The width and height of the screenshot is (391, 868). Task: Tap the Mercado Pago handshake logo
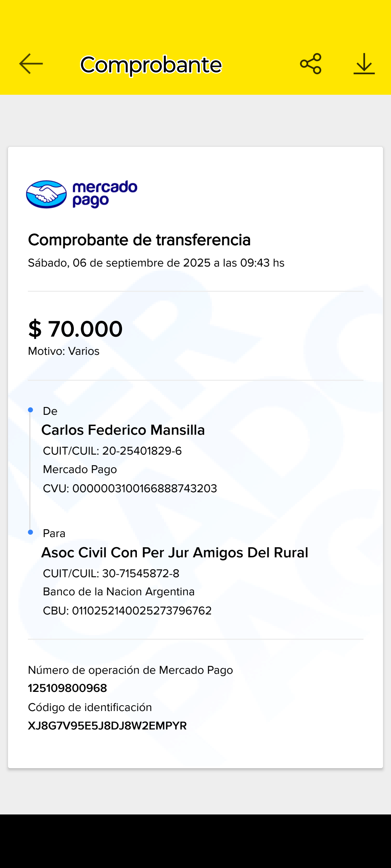tap(46, 194)
